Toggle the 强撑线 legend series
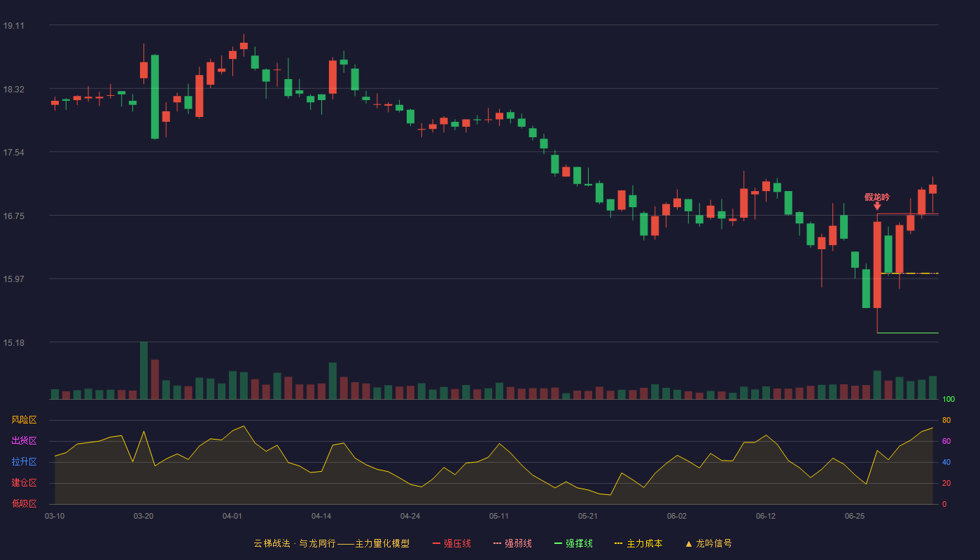This screenshot has width=980, height=560. coord(573,543)
